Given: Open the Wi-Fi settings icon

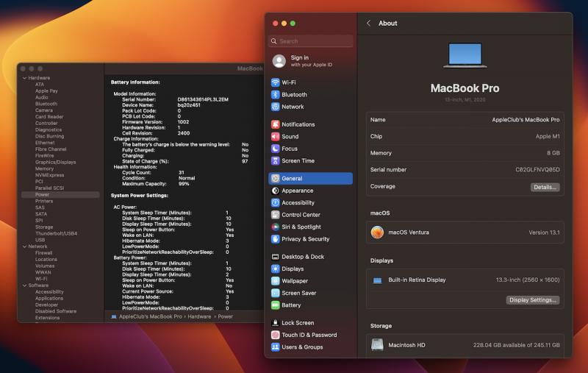Looking at the screenshot, I should (x=275, y=82).
